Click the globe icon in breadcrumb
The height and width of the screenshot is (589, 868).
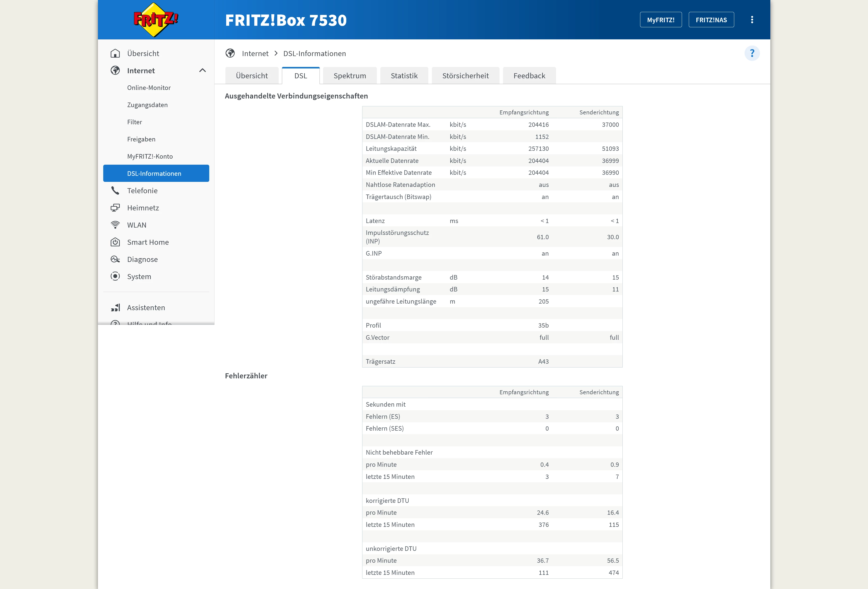(x=230, y=54)
